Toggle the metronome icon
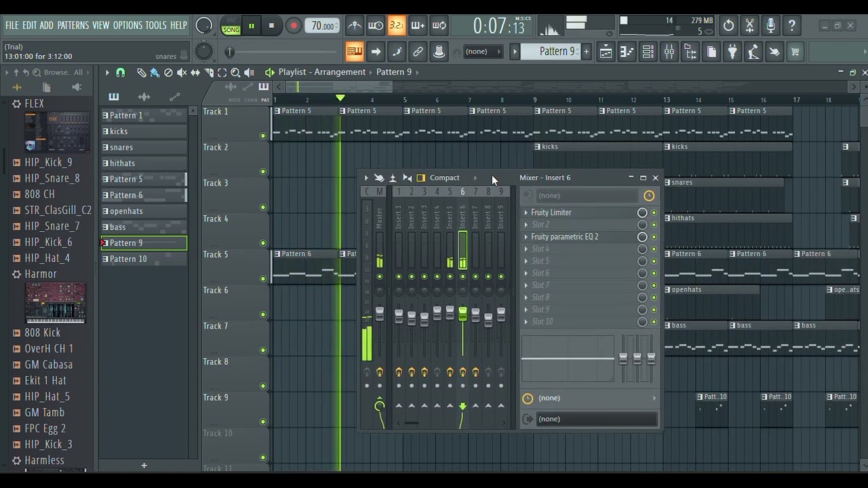868x488 pixels. 354,26
